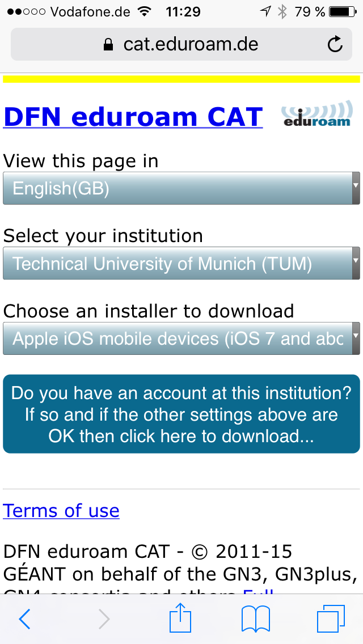
Task: Tap the Safari back arrow
Action: tap(24, 620)
